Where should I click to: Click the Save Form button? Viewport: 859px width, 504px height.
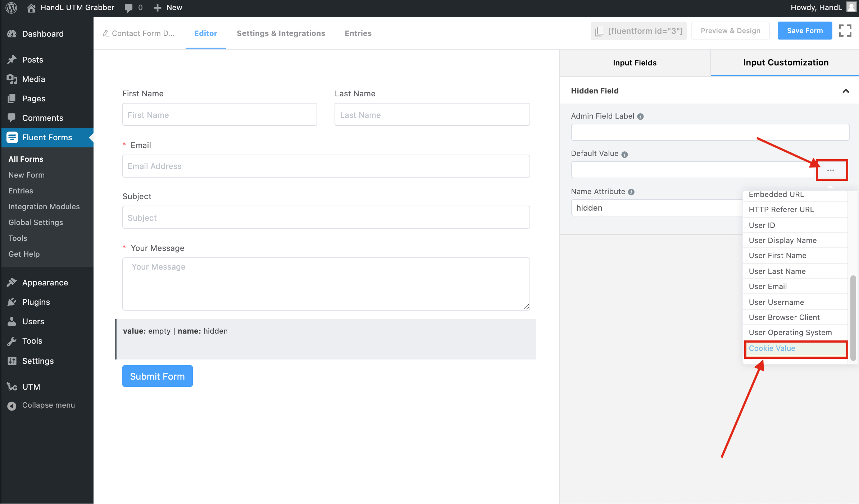click(x=805, y=31)
